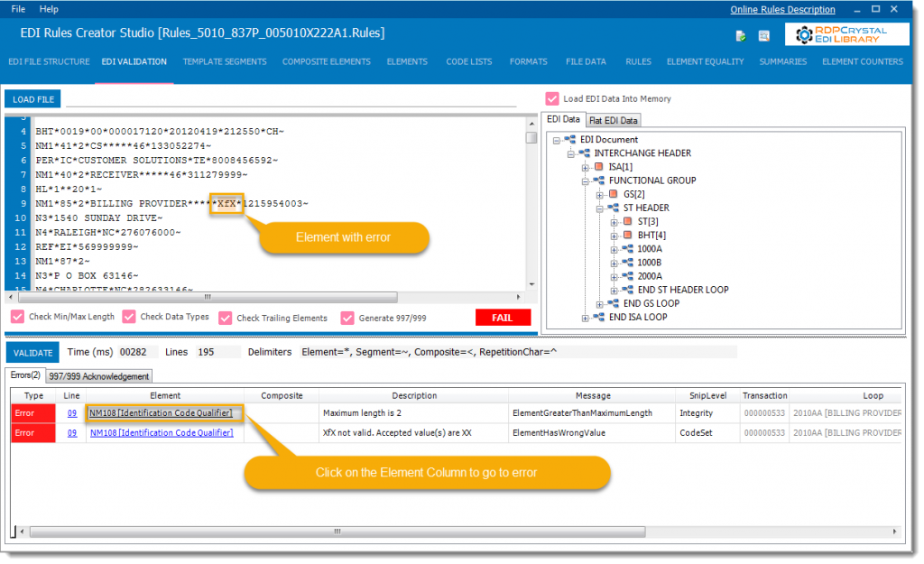The height and width of the screenshot is (564, 924).
Task: Click the validated-document toolbar icon with green checkmark
Action: pos(741,35)
